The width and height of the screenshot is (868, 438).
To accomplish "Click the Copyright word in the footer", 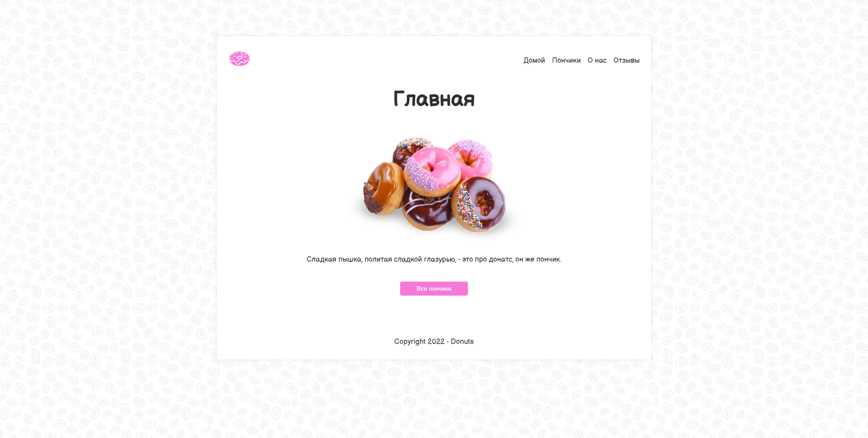I will [410, 341].
